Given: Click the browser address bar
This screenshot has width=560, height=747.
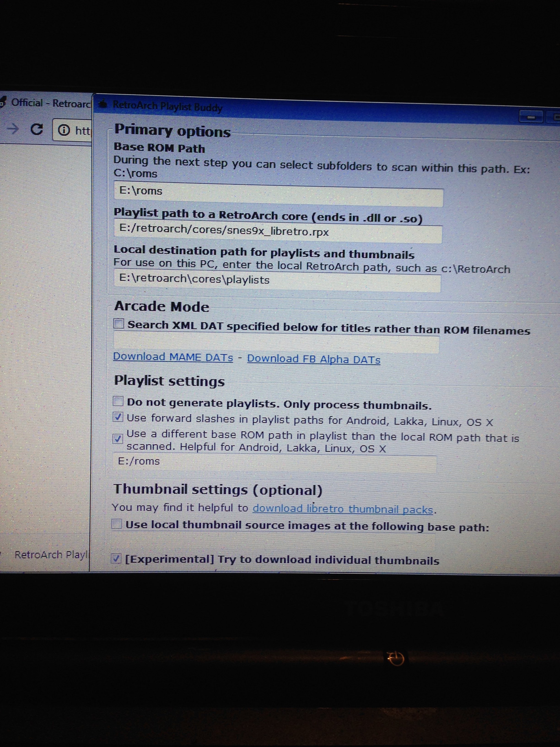Looking at the screenshot, I should coord(72,130).
